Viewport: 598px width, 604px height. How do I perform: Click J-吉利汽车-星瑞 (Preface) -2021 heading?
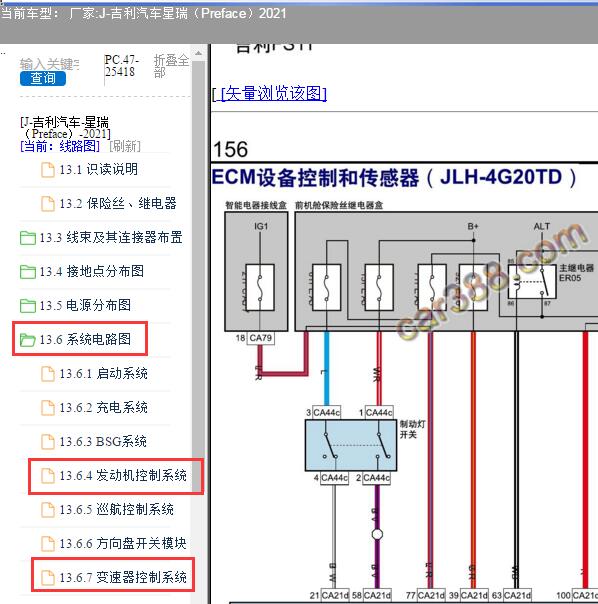click(65, 128)
